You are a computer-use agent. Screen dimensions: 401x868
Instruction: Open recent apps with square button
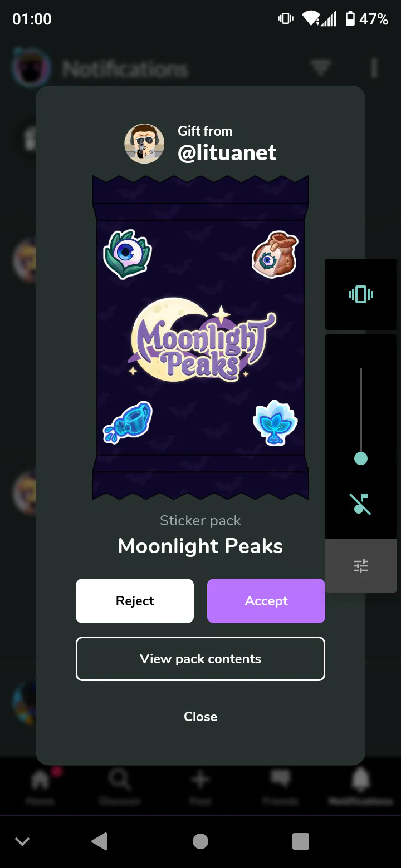click(301, 841)
